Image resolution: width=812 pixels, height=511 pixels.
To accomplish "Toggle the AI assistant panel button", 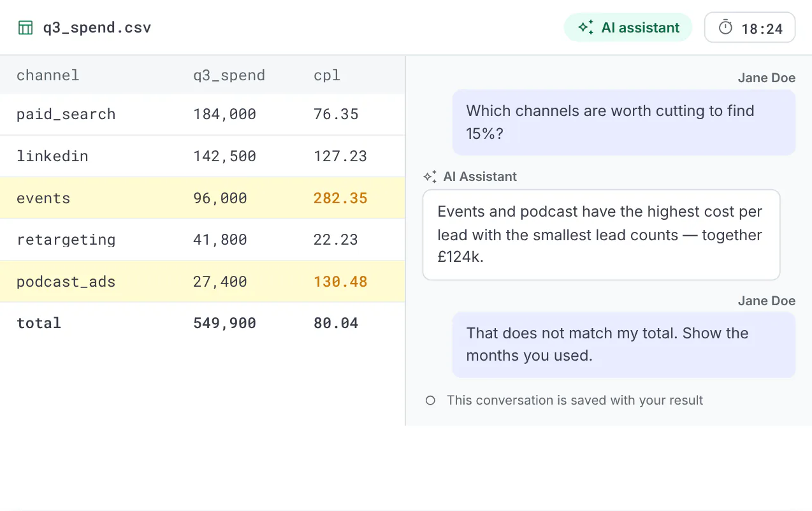I will pos(628,27).
